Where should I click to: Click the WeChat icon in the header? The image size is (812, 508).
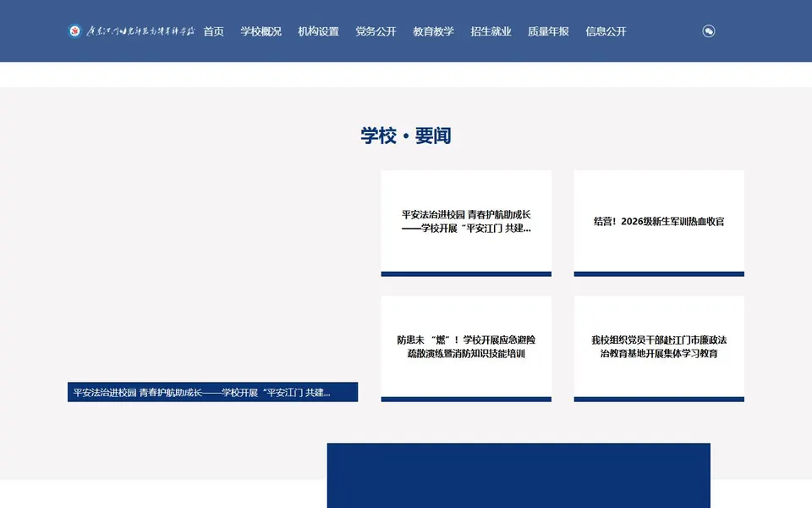point(709,31)
